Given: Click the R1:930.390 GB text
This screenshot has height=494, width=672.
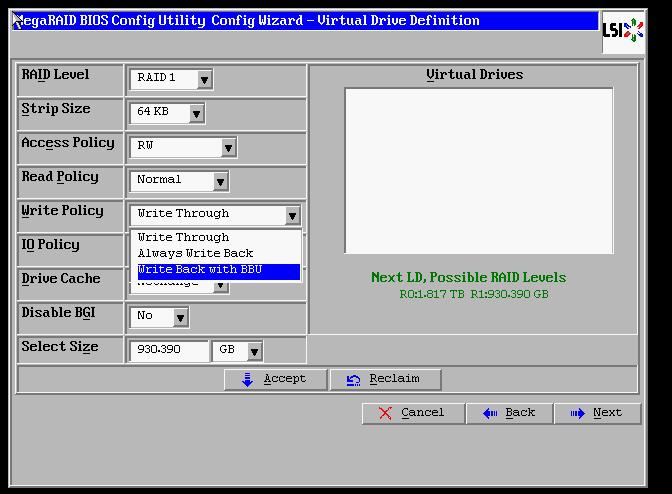Looking at the screenshot, I should [510, 294].
